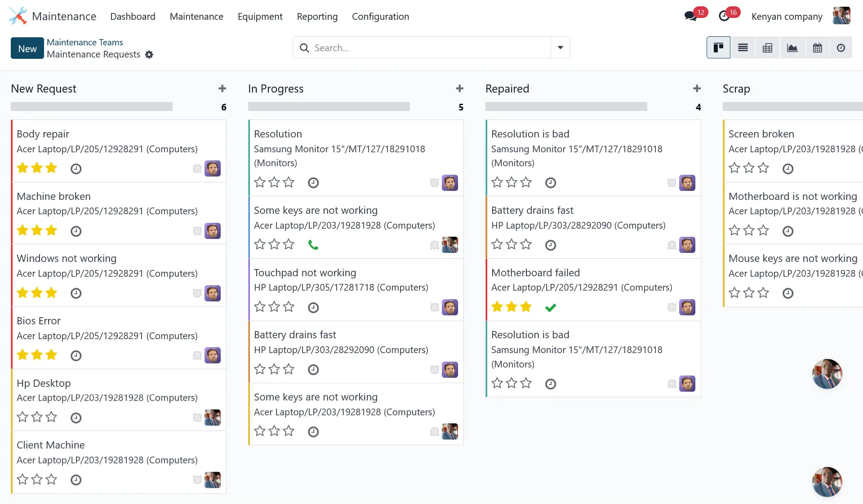Add quick card in New Request column
The width and height of the screenshot is (863, 504).
[222, 88]
